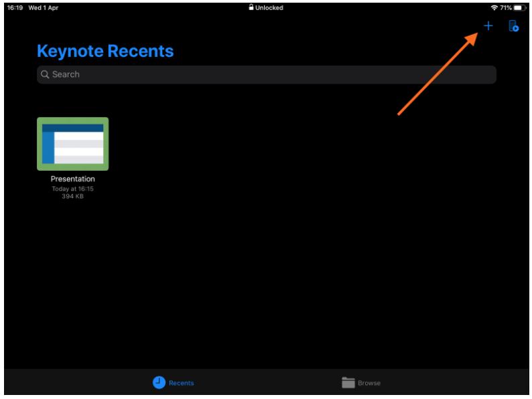This screenshot has height=399, width=532.
Task: Click the "394 KB" file size
Action: click(x=72, y=196)
